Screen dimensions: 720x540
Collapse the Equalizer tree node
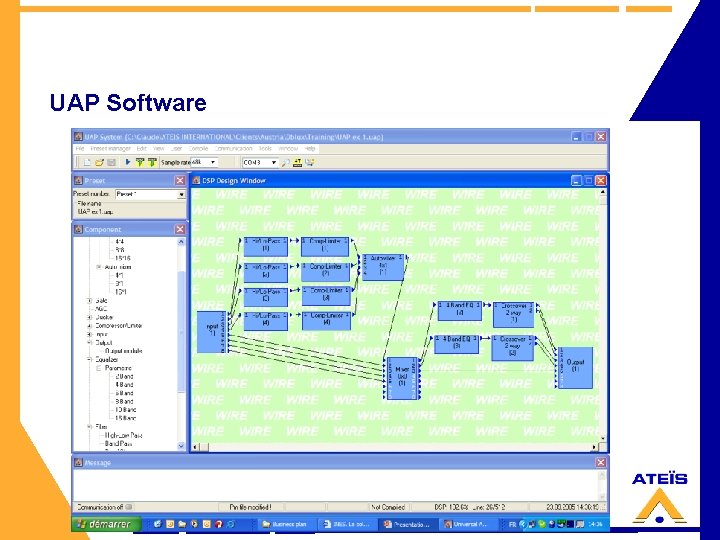90,360
